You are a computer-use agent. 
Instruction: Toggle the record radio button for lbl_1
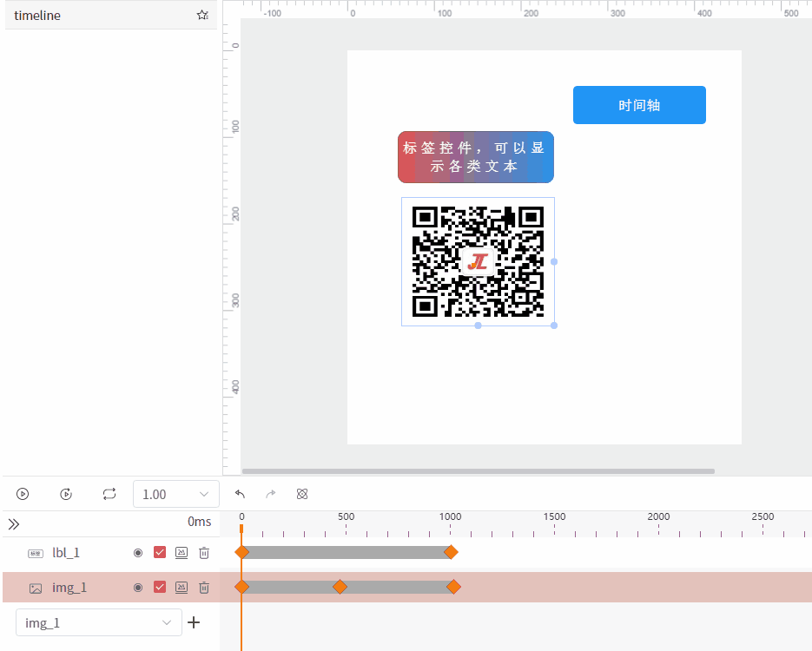[138, 553]
